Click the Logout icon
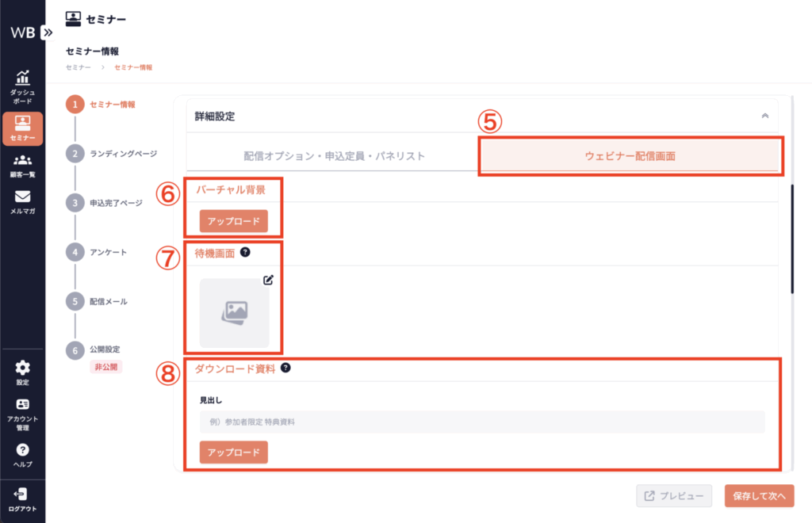Viewport: 812px width, 523px height. tap(22, 494)
